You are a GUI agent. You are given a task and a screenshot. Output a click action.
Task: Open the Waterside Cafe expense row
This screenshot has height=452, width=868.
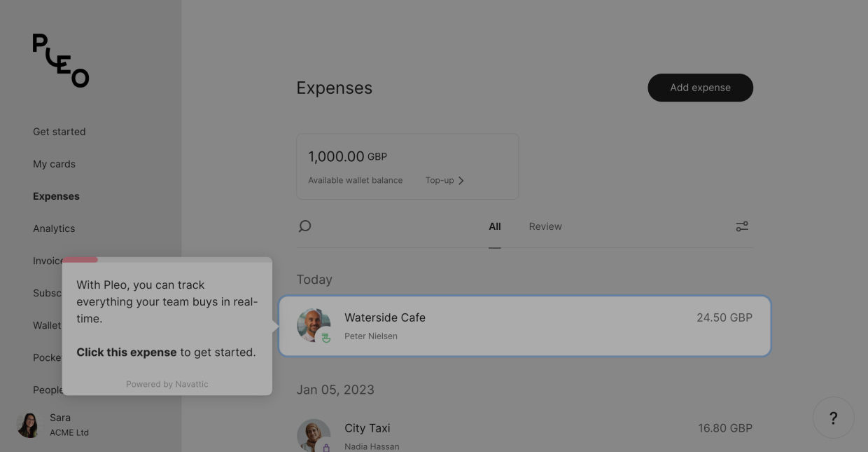tap(525, 326)
